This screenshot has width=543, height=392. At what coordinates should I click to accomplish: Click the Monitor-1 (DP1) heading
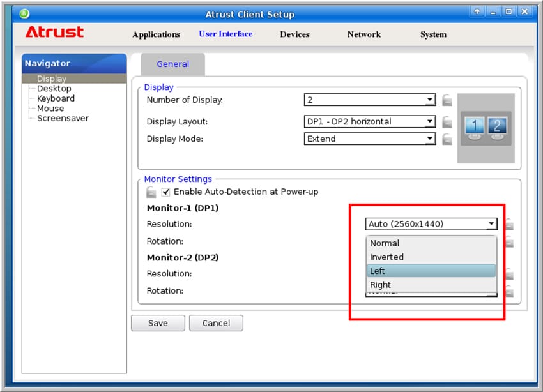(183, 208)
